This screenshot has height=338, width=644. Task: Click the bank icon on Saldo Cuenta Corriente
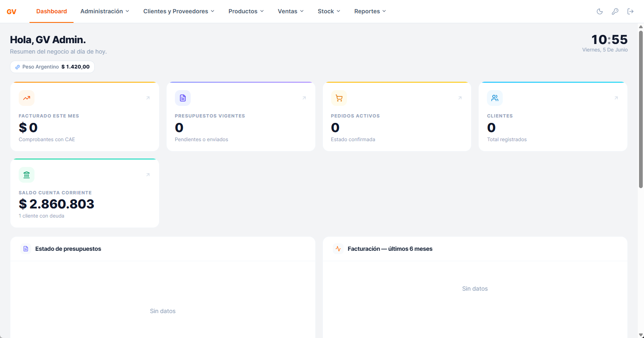point(27,175)
